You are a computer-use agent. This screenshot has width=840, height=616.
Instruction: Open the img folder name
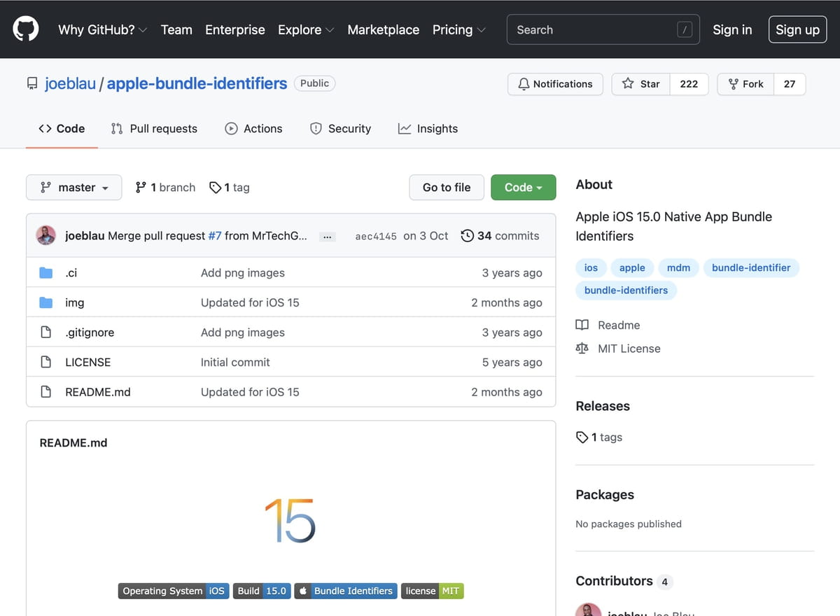pyautogui.click(x=74, y=302)
